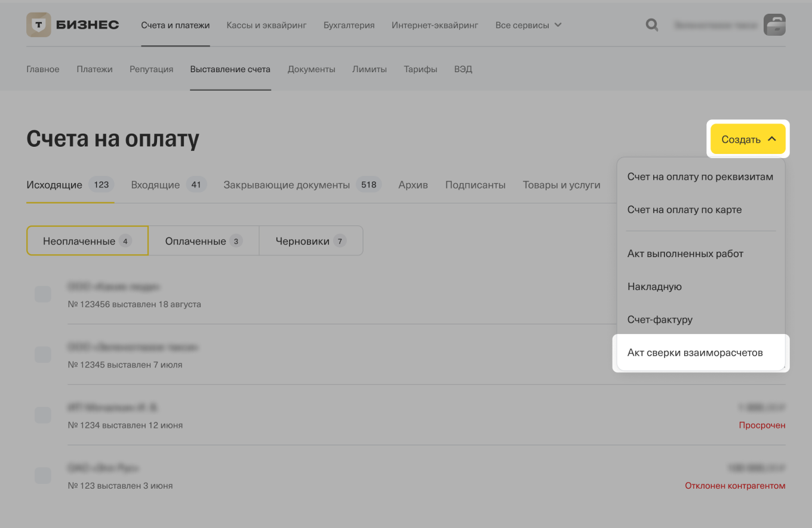Switch to Исходящие tab

(70, 185)
